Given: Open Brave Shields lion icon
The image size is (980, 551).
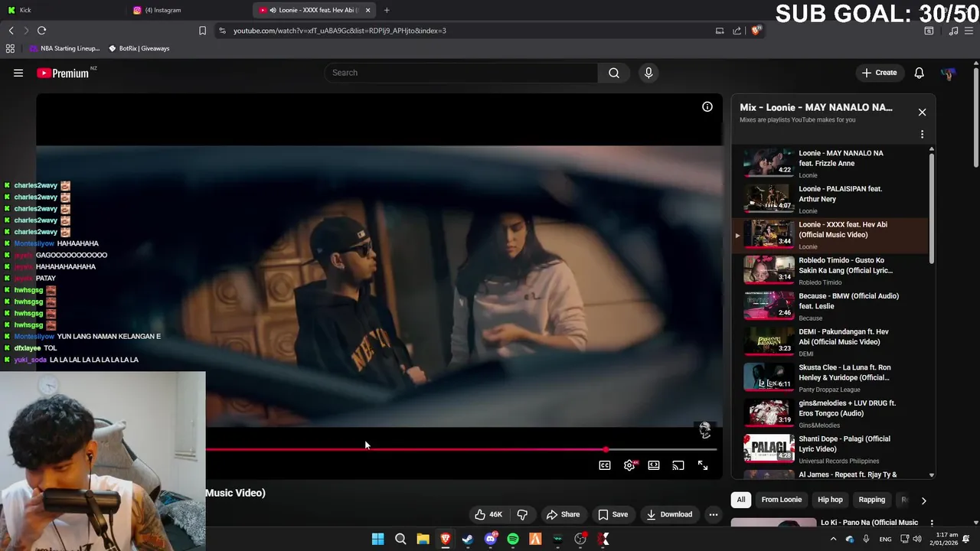Looking at the screenshot, I should [756, 31].
